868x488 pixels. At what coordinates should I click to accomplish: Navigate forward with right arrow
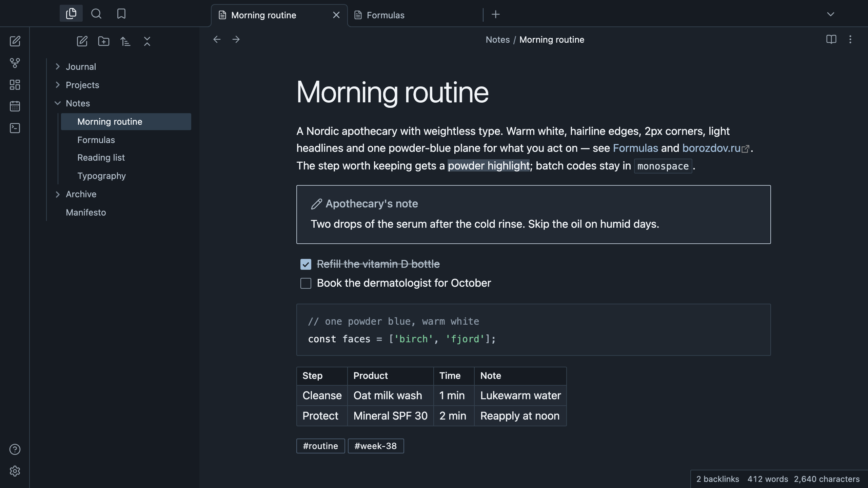pyautogui.click(x=236, y=40)
